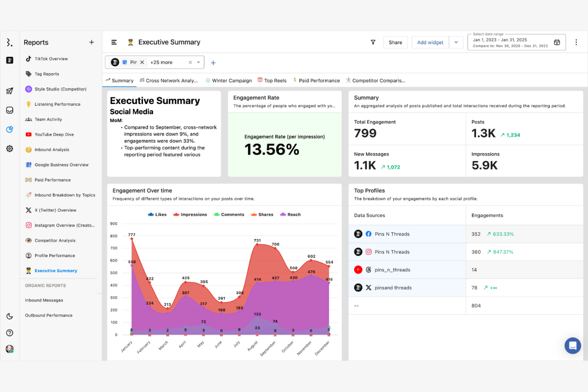Click the Share button
The height and width of the screenshot is (392, 588).
click(395, 42)
